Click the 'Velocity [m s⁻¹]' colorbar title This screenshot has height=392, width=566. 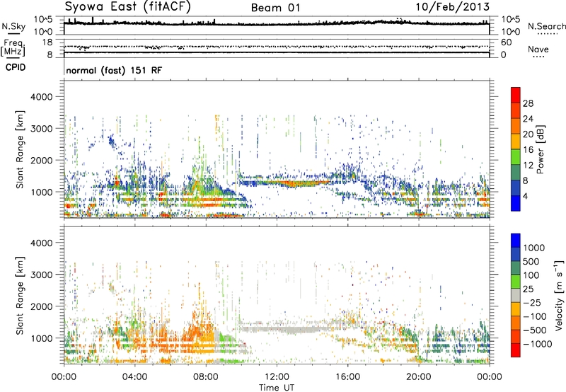point(559,295)
